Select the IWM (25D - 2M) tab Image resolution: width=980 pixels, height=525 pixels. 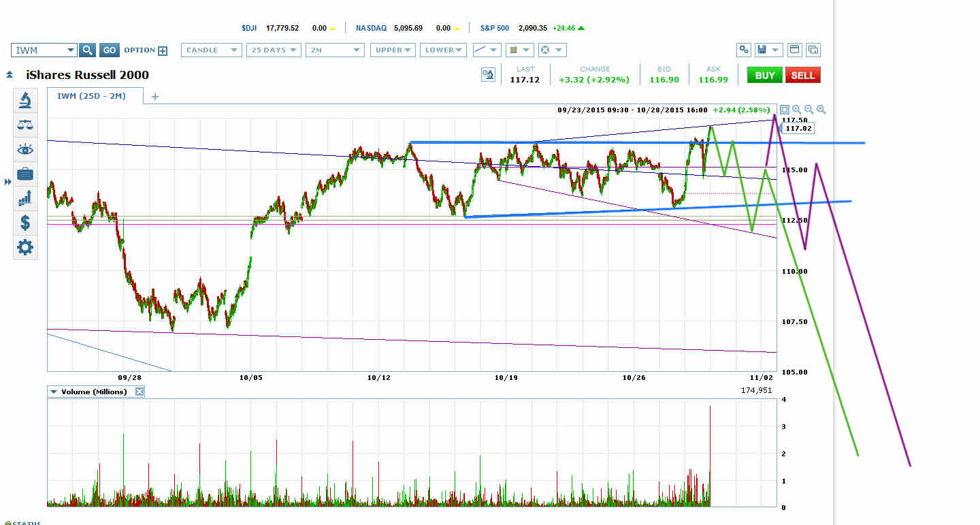click(95, 96)
